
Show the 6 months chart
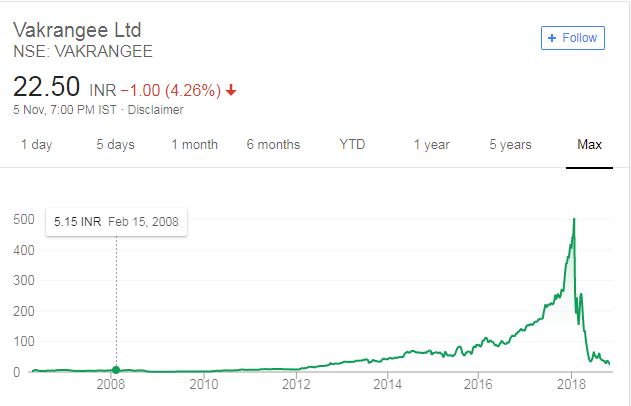click(x=273, y=145)
